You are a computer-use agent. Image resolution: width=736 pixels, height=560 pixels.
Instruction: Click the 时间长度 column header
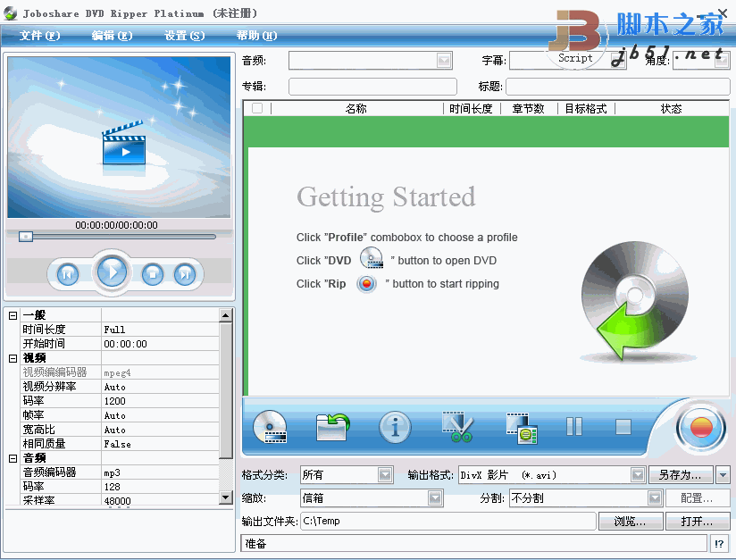click(472, 109)
